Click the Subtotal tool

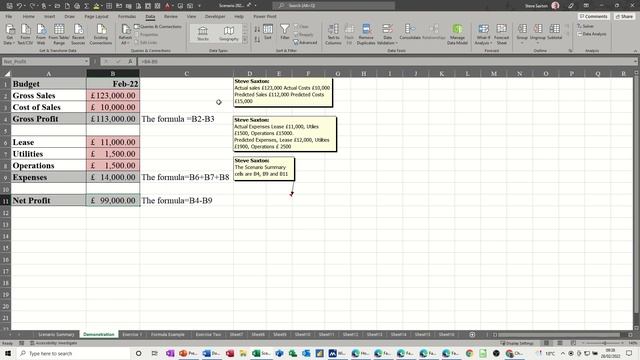(554, 32)
